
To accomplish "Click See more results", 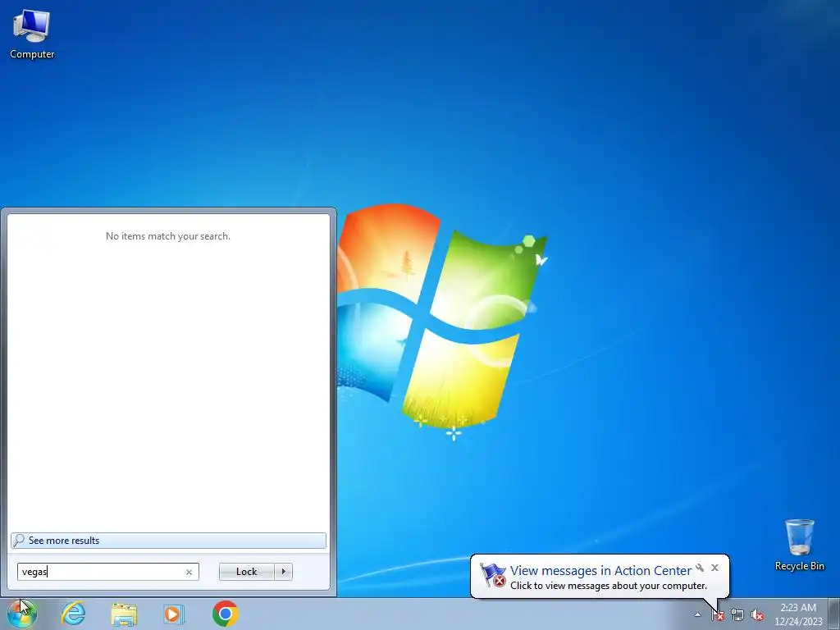I will click(x=168, y=541).
